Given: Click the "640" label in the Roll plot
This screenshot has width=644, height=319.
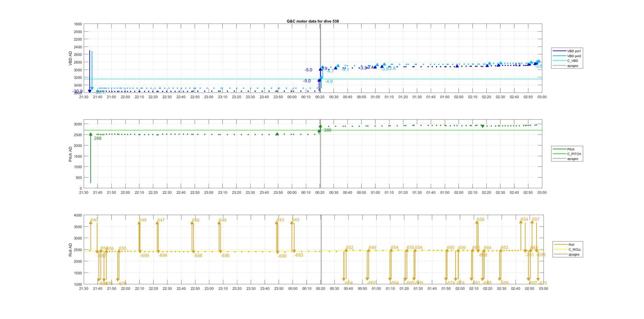Looking at the screenshot, I should (x=94, y=220).
